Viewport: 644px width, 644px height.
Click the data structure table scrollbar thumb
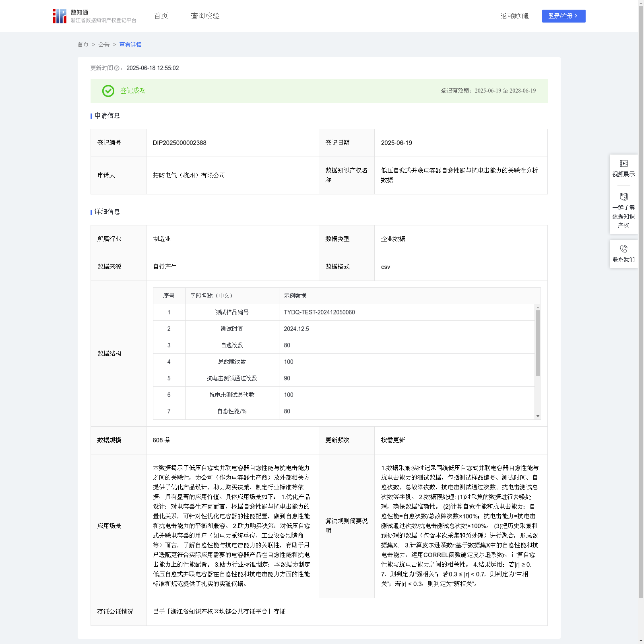(538, 343)
